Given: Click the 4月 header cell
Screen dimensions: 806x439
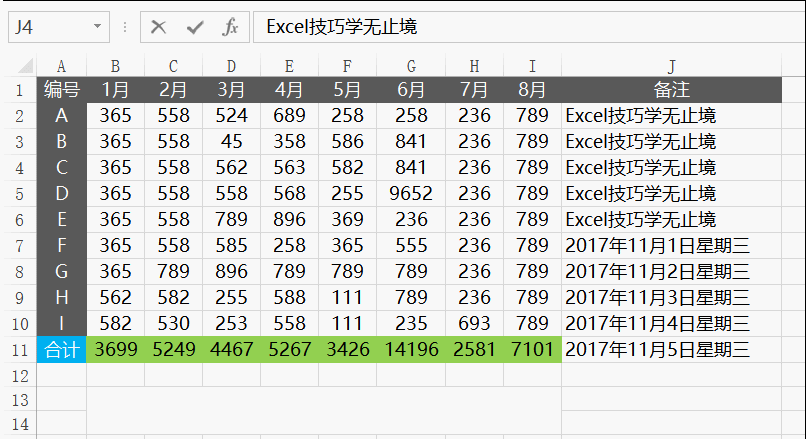Looking at the screenshot, I should pyautogui.click(x=289, y=90).
